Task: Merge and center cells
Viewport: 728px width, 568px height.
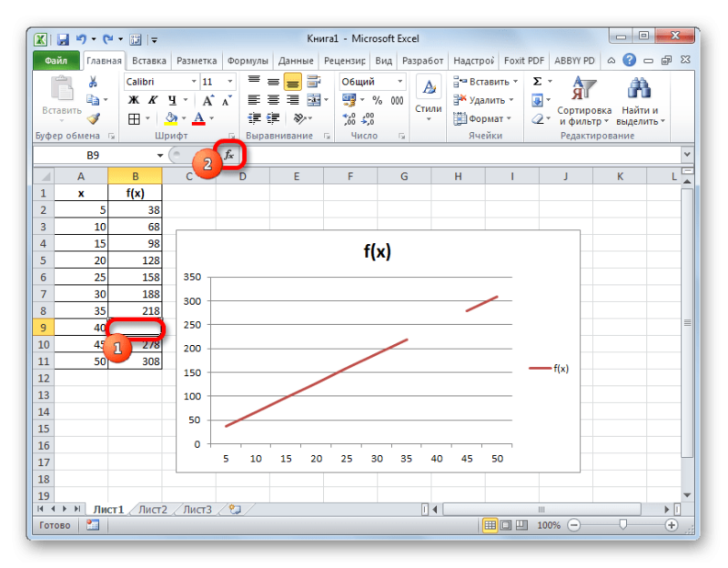Action: pyautogui.click(x=314, y=100)
